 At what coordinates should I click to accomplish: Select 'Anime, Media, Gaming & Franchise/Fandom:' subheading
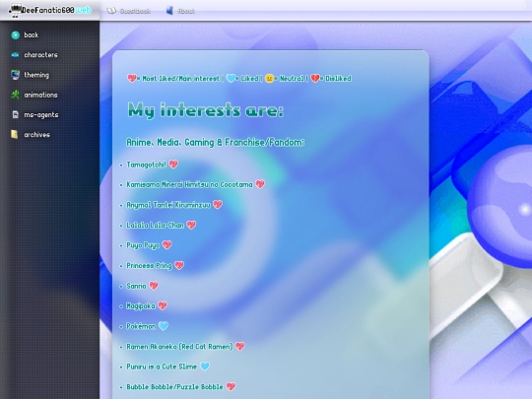pyautogui.click(x=215, y=142)
